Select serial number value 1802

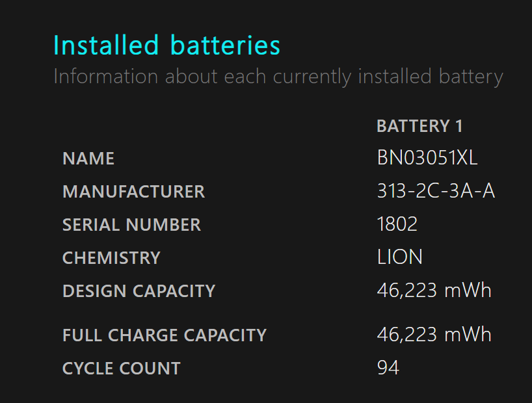tap(397, 224)
